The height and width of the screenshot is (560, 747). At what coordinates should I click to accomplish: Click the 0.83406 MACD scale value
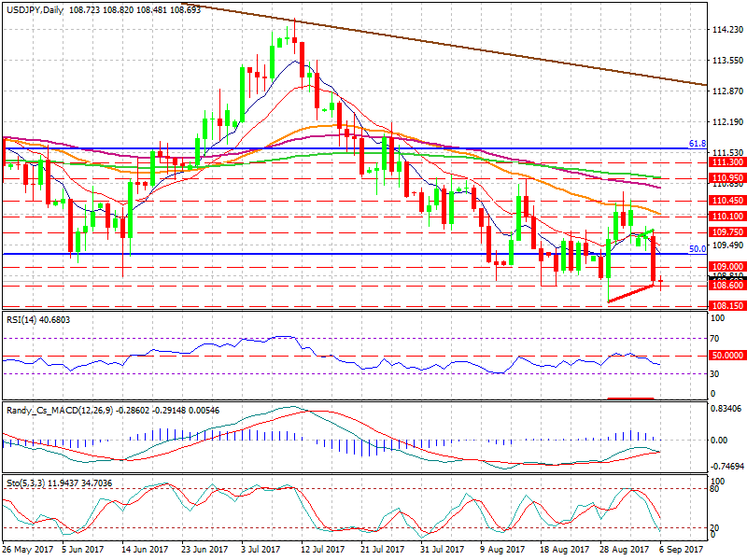[726, 409]
